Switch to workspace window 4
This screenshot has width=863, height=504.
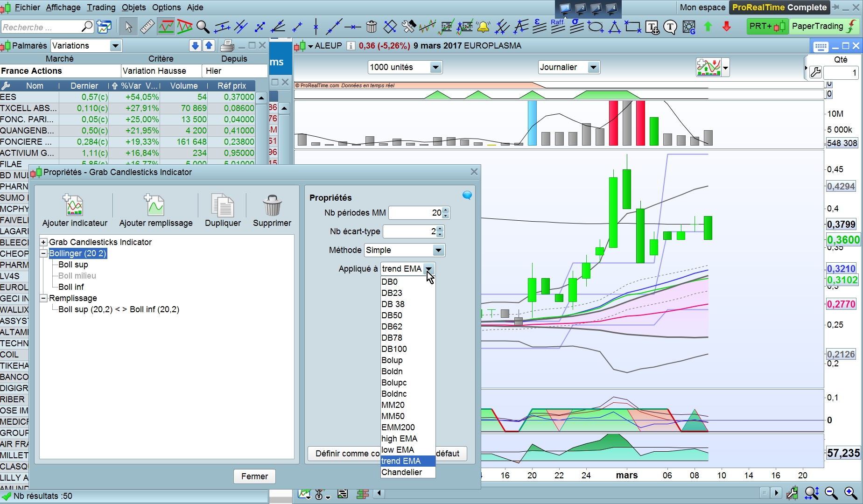click(x=611, y=8)
